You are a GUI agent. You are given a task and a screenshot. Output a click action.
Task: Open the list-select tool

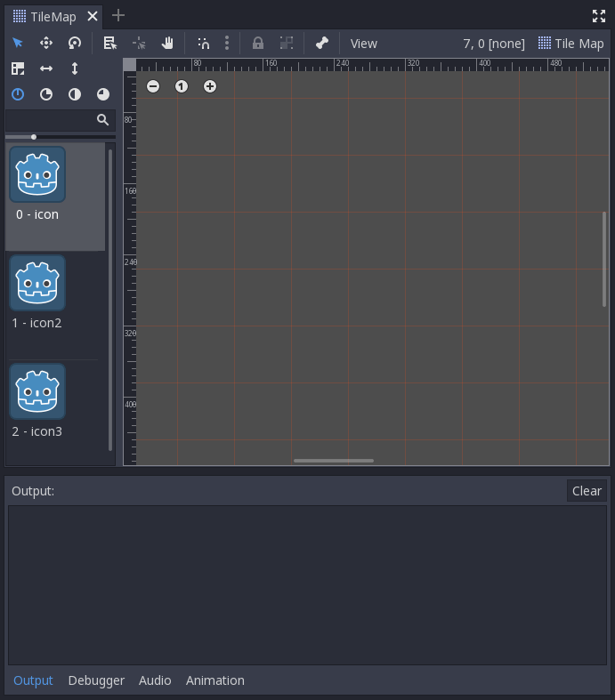tap(109, 43)
